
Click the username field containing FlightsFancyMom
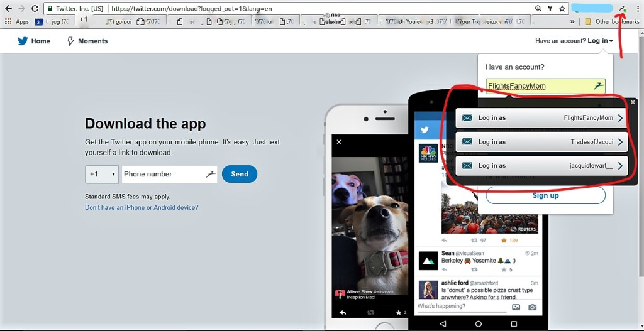coord(545,85)
